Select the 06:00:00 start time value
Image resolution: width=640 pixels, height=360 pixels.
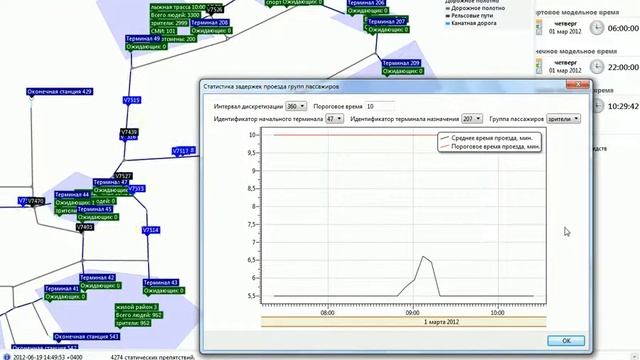[623, 28]
